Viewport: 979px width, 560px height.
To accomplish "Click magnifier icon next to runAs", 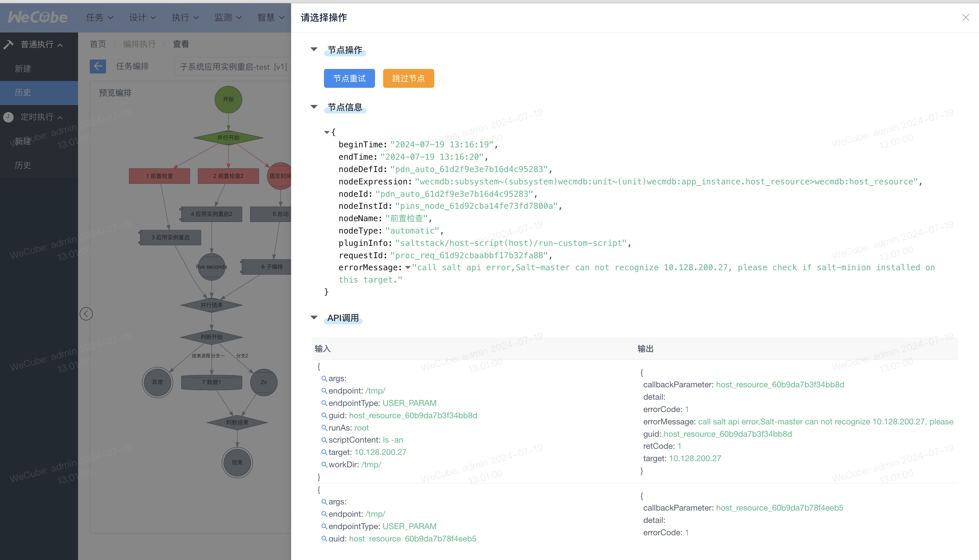I will coord(324,428).
